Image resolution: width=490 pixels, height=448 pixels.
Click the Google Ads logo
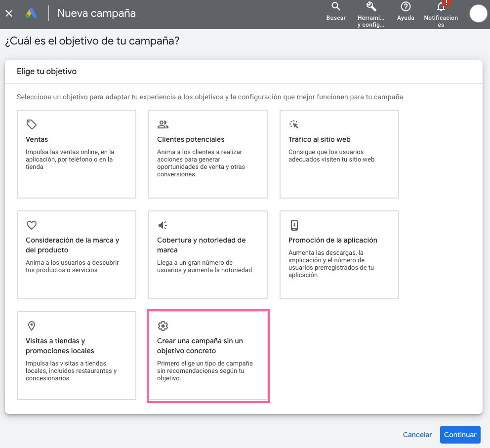pyautogui.click(x=32, y=13)
